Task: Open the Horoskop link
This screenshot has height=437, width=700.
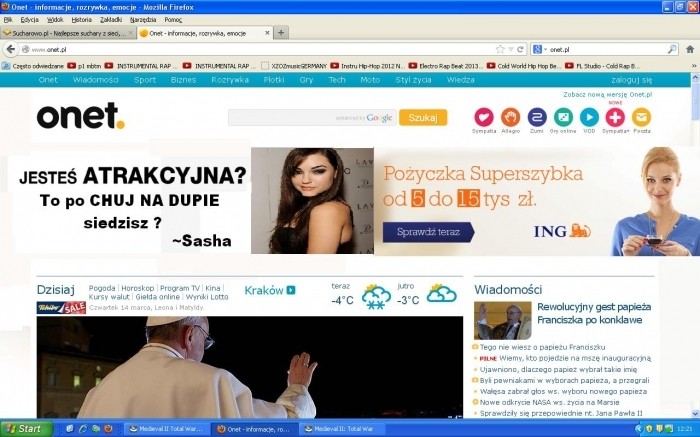Action: pyautogui.click(x=138, y=287)
